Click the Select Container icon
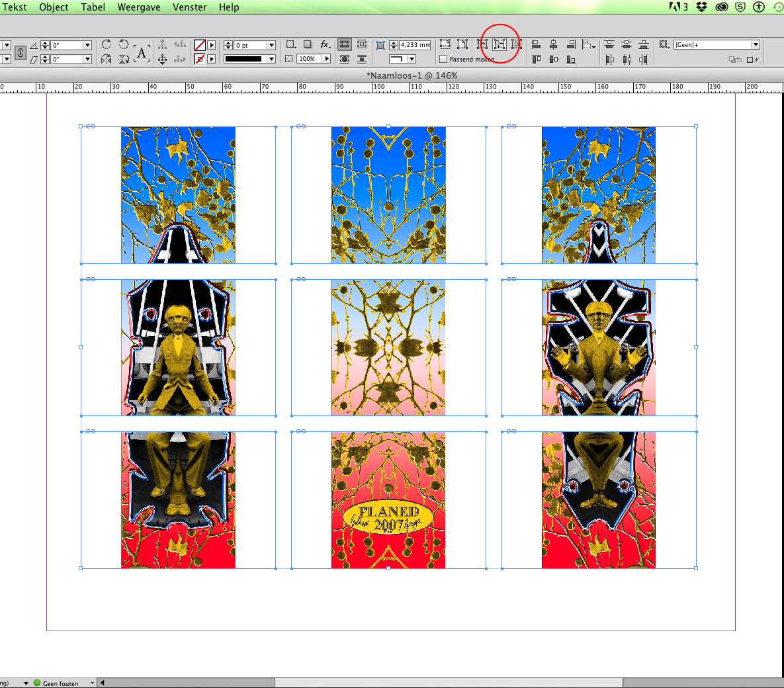 [163, 44]
